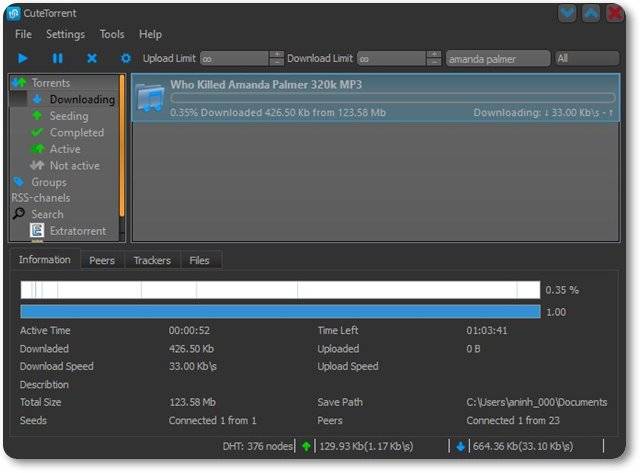The image size is (640, 473).
Task: Click the Total Size value 123.58 Mb
Action: pyautogui.click(x=192, y=402)
